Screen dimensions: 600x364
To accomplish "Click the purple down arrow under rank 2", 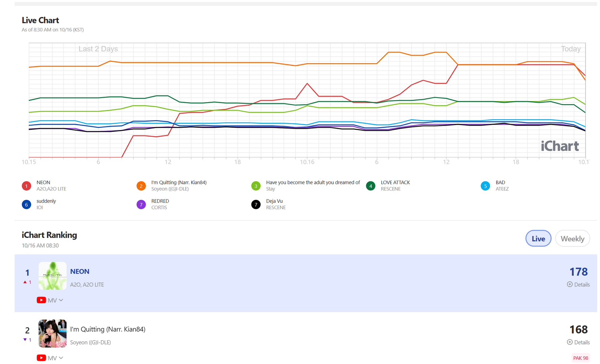I will tap(25, 340).
